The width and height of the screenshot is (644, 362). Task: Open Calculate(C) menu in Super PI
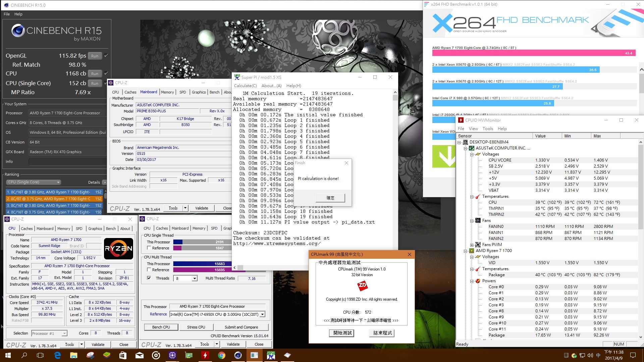point(245,86)
